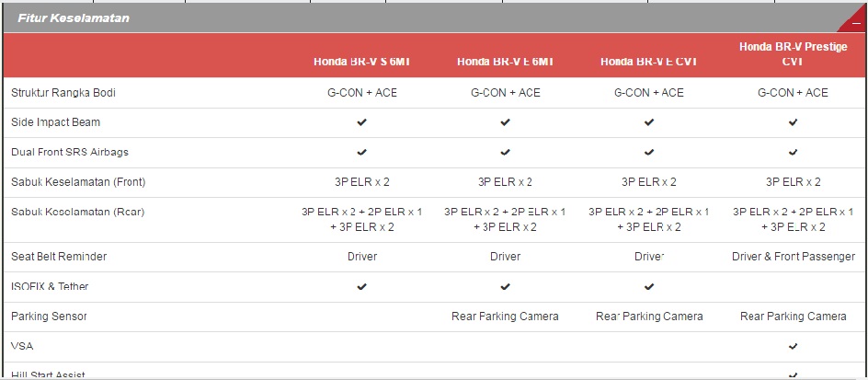Click ISOFIX & Tether checkmark for E CVT
This screenshot has width=868, height=380.
649,287
